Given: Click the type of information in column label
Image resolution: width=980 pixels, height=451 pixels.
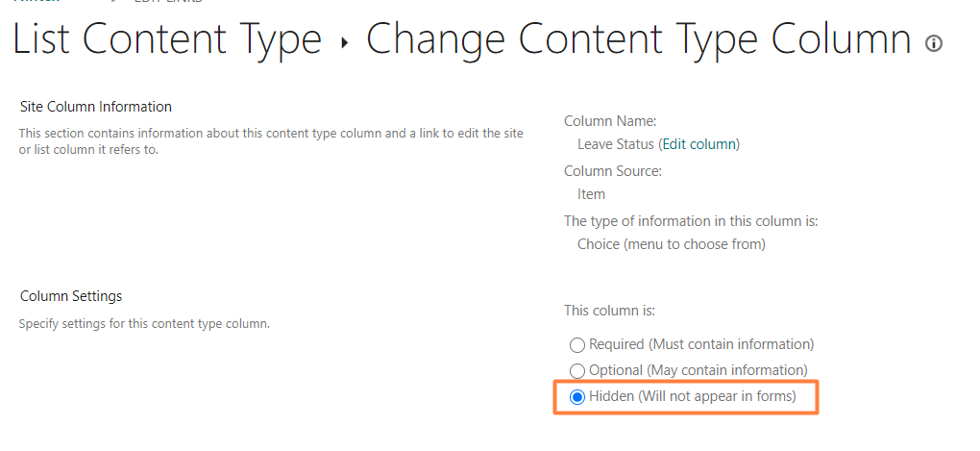Looking at the screenshot, I should (691, 221).
